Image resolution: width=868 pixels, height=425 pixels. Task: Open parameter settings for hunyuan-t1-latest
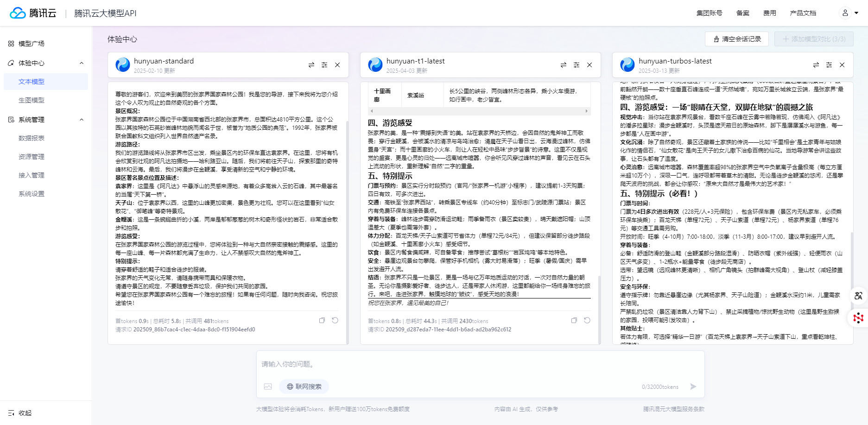click(577, 65)
